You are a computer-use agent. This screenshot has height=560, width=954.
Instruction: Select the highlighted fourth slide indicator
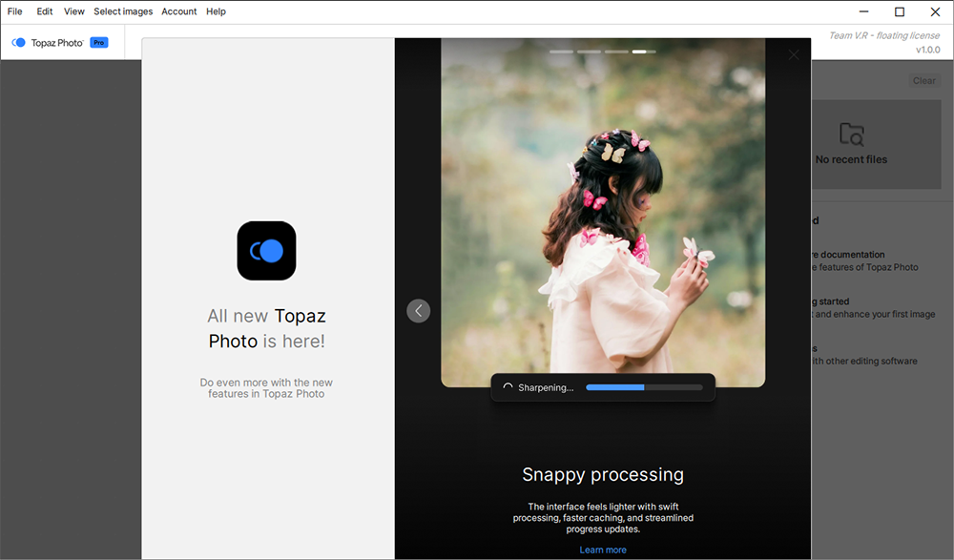[640, 51]
